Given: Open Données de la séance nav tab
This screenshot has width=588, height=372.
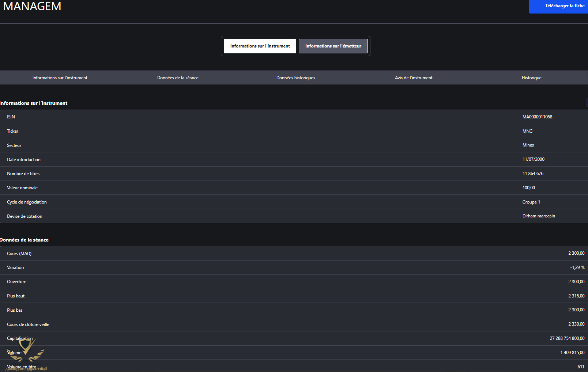Looking at the screenshot, I should click(x=178, y=78).
